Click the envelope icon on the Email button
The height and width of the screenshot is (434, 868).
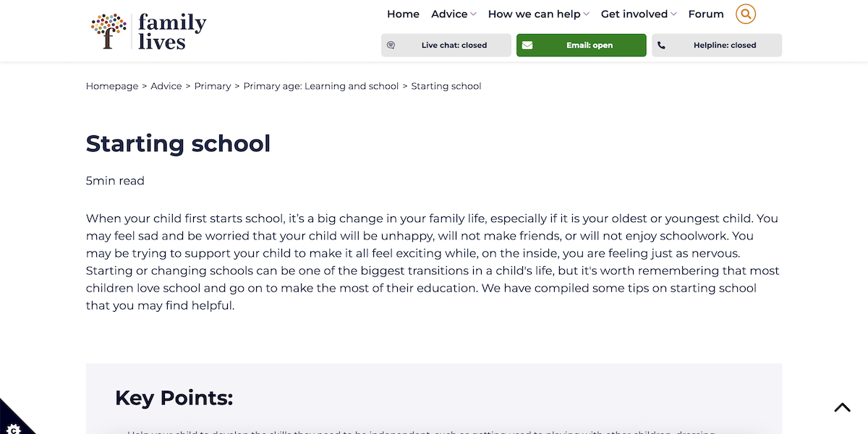click(527, 45)
